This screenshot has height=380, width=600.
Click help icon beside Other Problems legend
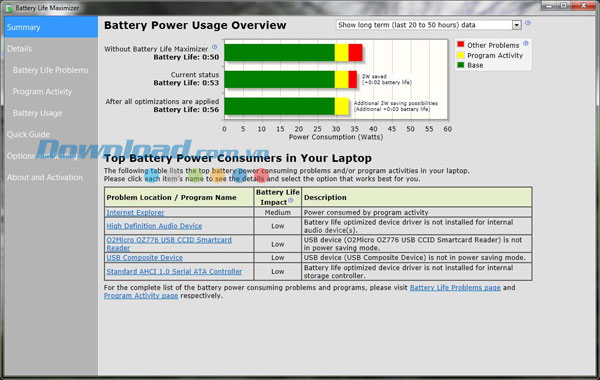click(526, 43)
